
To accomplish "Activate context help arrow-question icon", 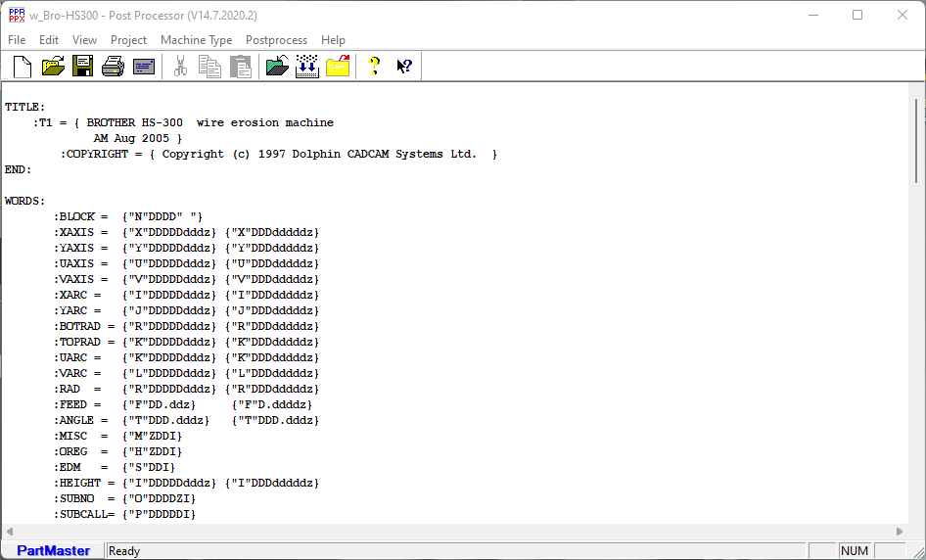I will pos(404,67).
